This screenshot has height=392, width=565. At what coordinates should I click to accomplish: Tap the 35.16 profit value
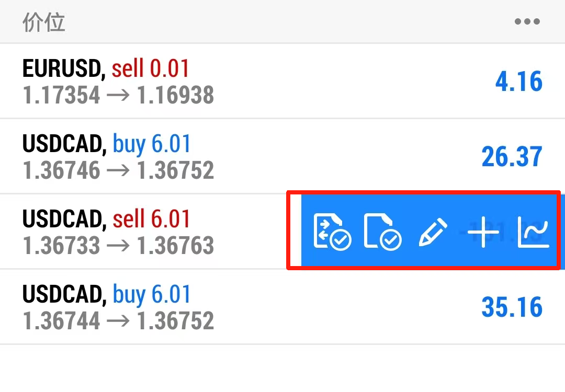[512, 307]
